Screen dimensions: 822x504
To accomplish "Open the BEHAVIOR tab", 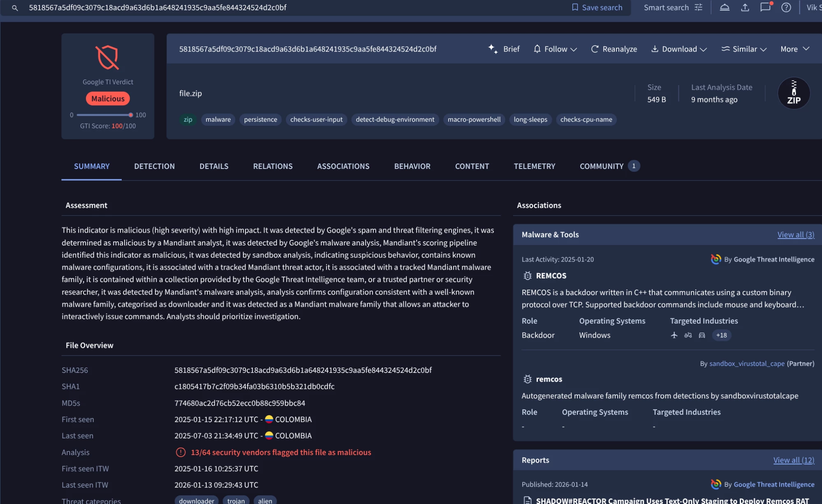I will [412, 166].
